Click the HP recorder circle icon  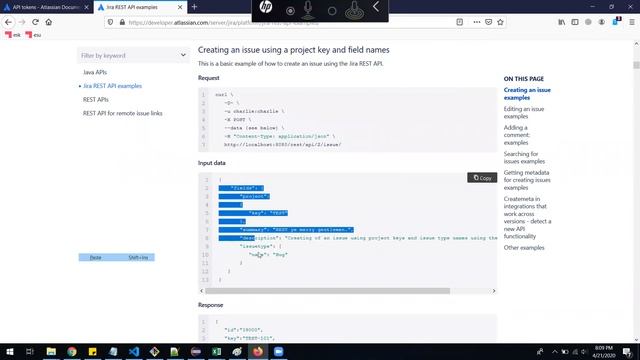332,11
